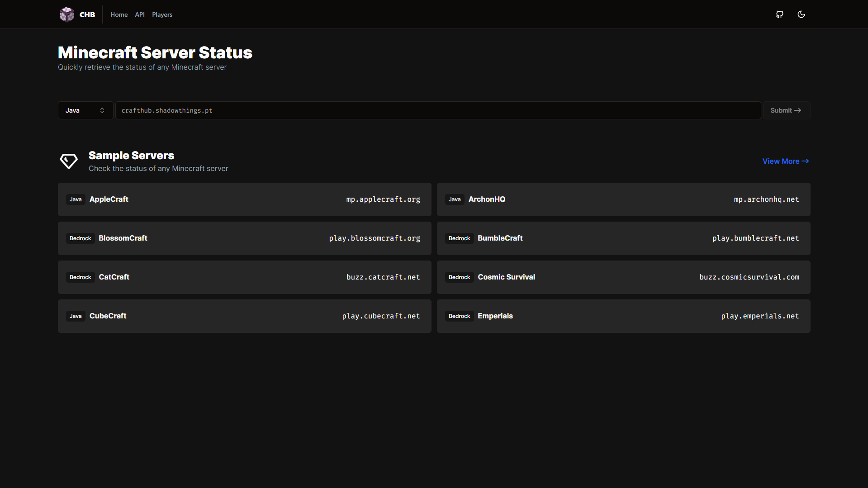Click the play.cubecraft.net address text

381,316
